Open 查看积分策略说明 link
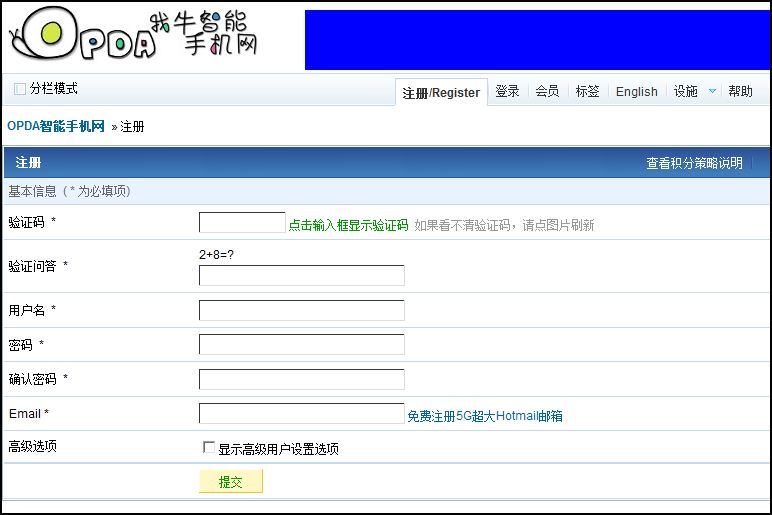The height and width of the screenshot is (515, 772). click(x=694, y=163)
